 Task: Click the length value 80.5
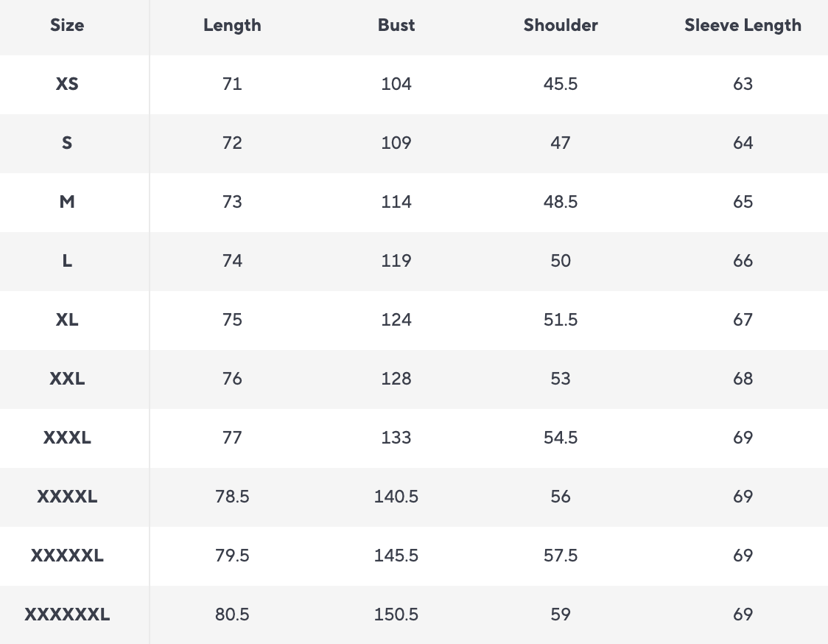tap(232, 615)
